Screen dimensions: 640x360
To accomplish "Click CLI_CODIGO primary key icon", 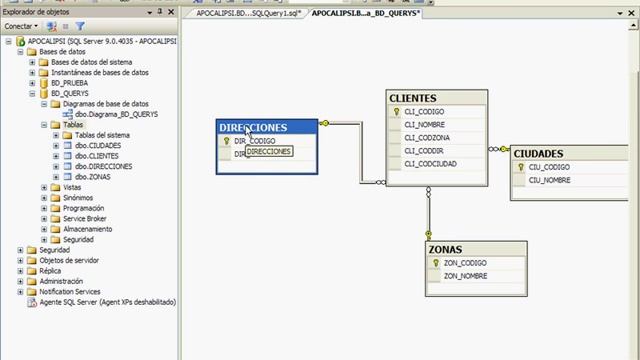I will 396,111.
